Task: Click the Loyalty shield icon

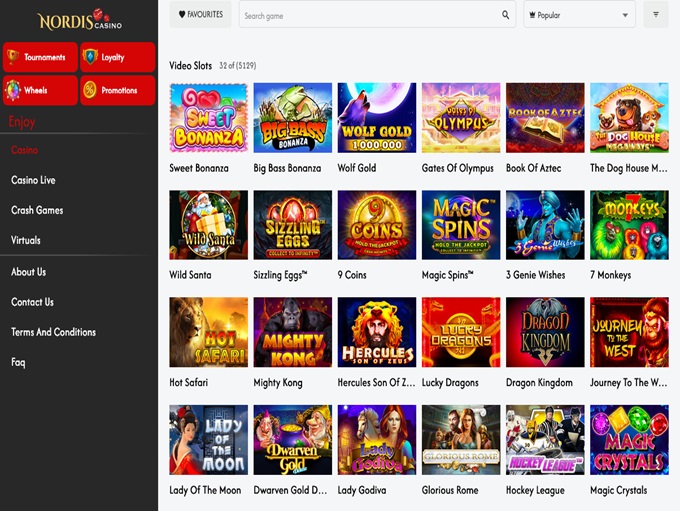Action: point(90,57)
